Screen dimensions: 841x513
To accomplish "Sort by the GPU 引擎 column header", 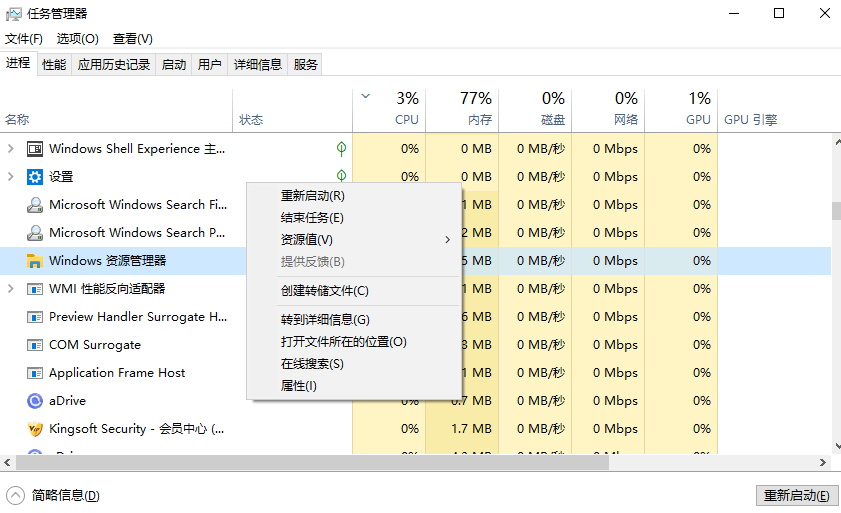I will click(774, 110).
